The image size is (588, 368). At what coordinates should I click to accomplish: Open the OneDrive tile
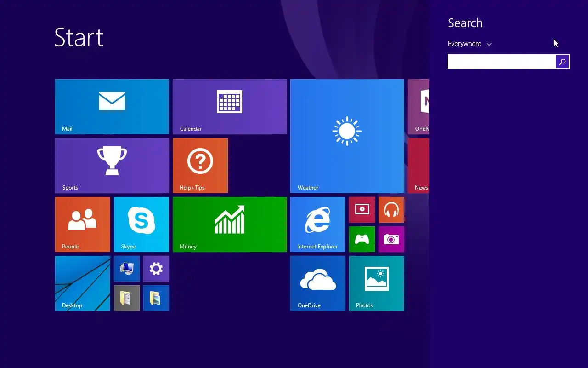point(318,283)
